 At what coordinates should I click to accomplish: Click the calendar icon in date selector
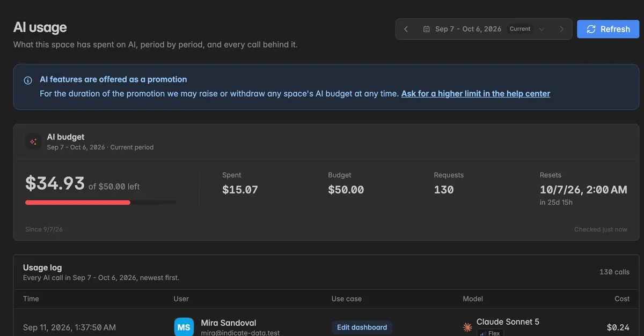coord(427,29)
